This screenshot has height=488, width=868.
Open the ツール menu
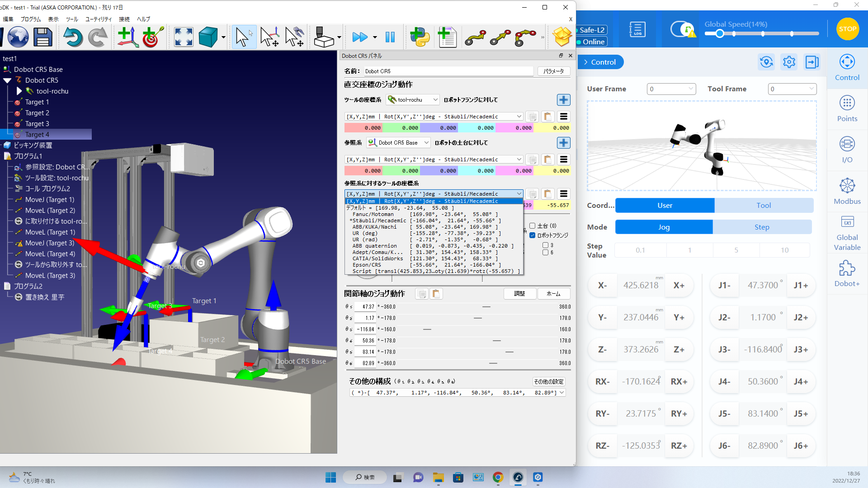[x=72, y=19]
